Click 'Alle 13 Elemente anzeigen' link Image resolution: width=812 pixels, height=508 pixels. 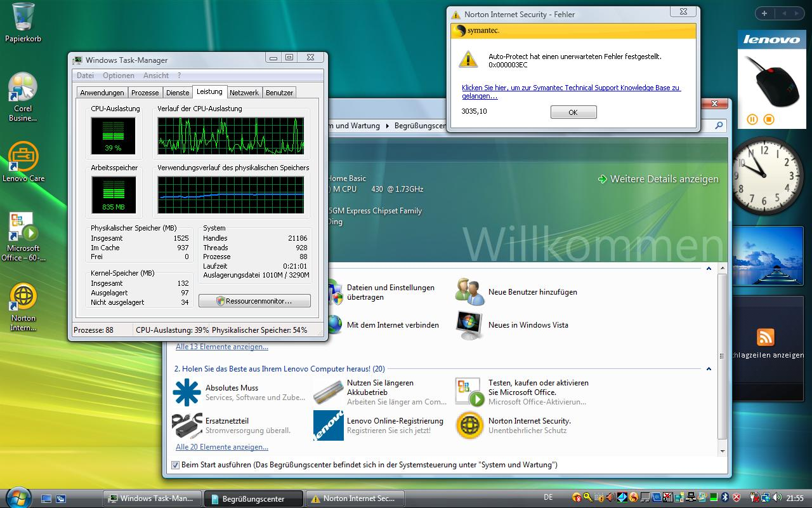click(x=222, y=347)
